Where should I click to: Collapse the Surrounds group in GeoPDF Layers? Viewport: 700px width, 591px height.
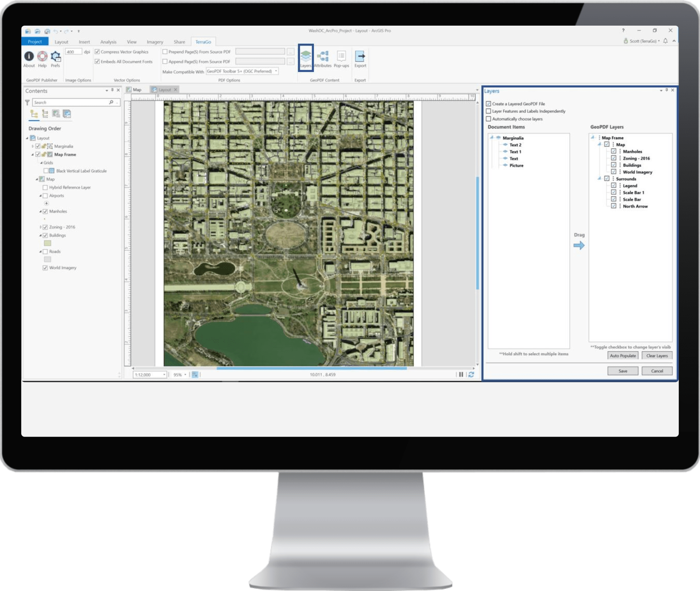[599, 179]
